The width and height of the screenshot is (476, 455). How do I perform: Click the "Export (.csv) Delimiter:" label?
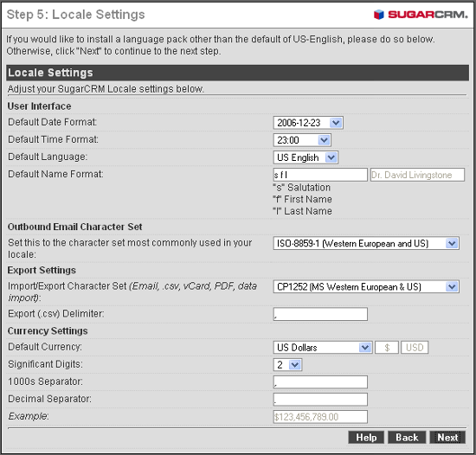56,313
